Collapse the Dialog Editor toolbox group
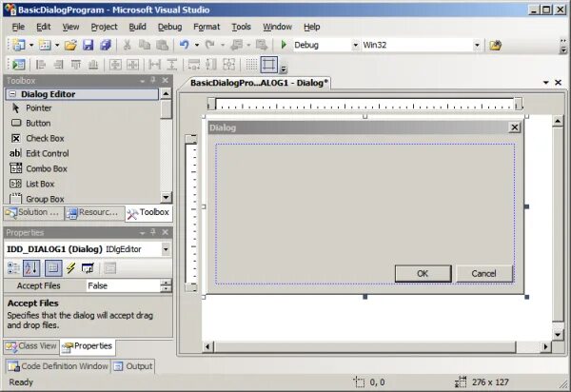 12,94
